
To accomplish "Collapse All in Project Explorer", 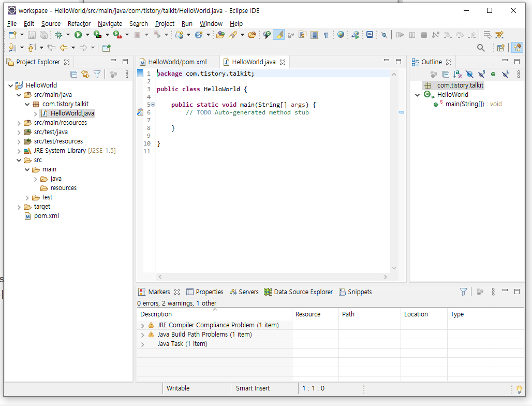I will [x=73, y=75].
